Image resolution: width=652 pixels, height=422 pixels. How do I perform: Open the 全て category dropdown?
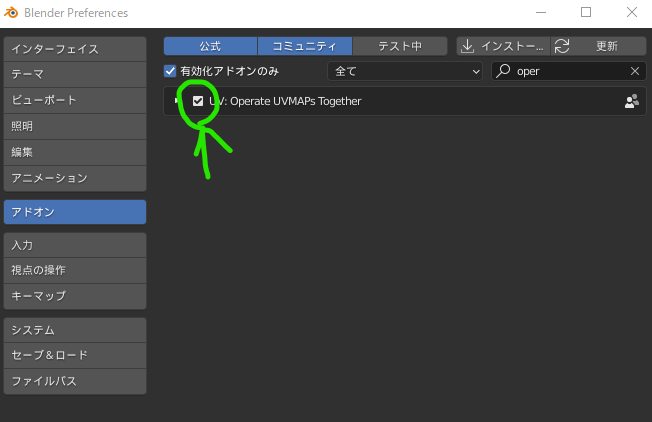(405, 71)
